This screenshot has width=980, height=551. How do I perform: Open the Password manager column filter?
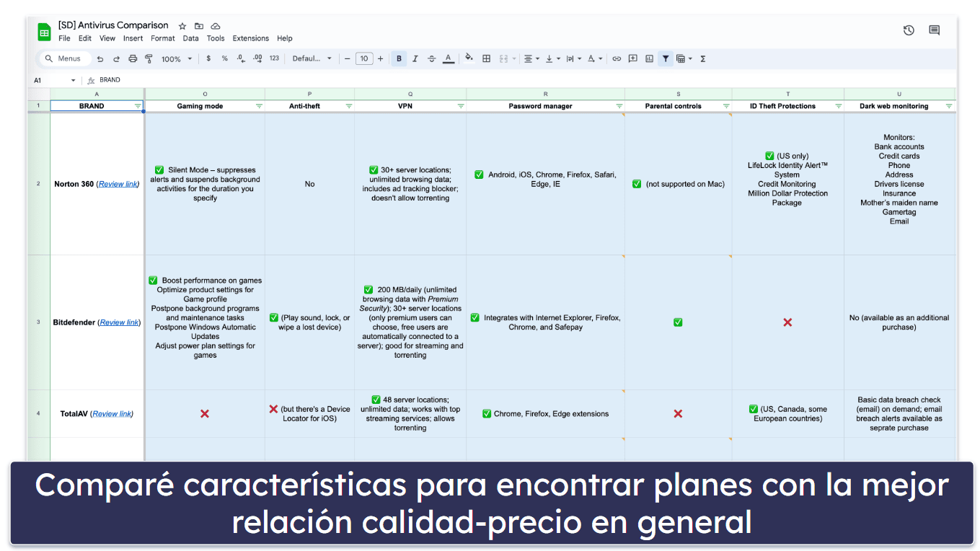click(619, 106)
